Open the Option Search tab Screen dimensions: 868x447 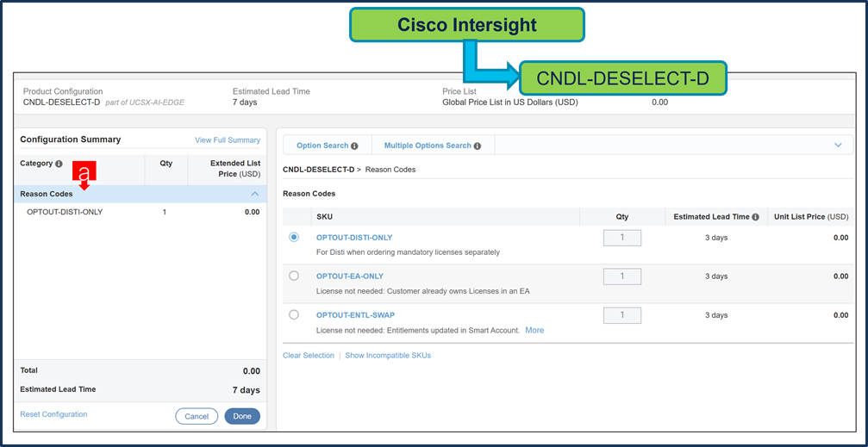[328, 146]
